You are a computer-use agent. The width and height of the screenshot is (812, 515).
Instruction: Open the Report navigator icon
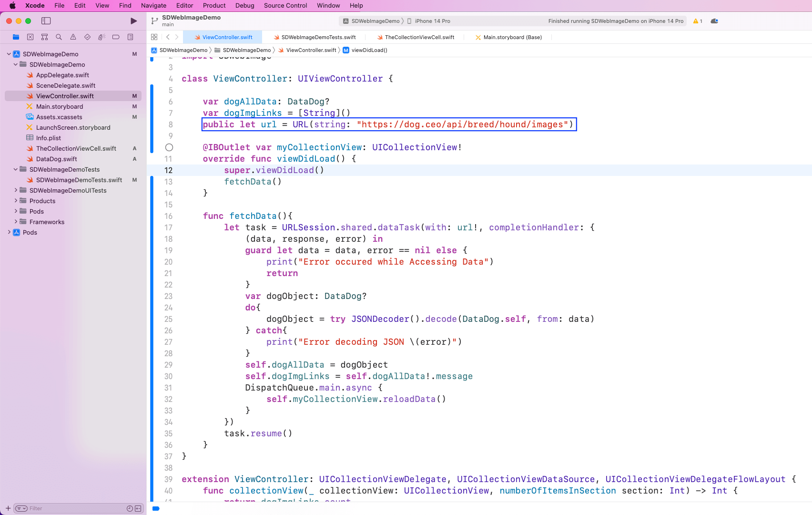click(130, 37)
